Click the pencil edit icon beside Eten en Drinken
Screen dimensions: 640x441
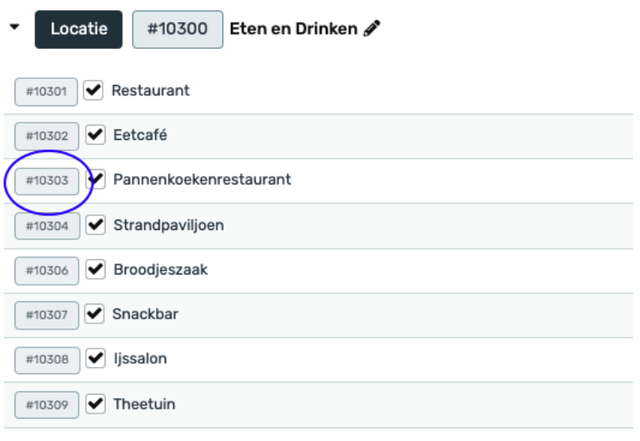(x=373, y=30)
